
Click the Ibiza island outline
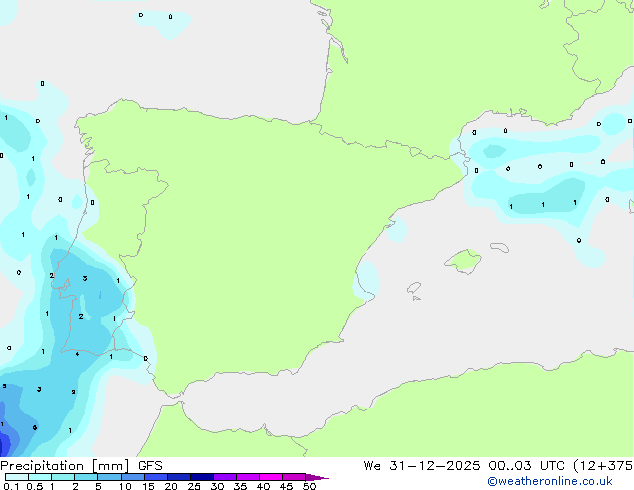pyautogui.click(x=414, y=288)
